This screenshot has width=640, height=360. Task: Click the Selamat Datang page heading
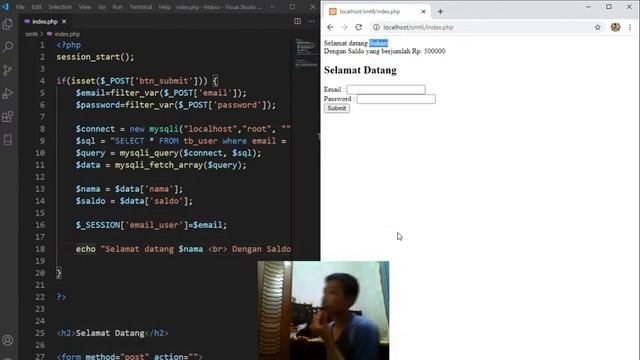click(360, 70)
